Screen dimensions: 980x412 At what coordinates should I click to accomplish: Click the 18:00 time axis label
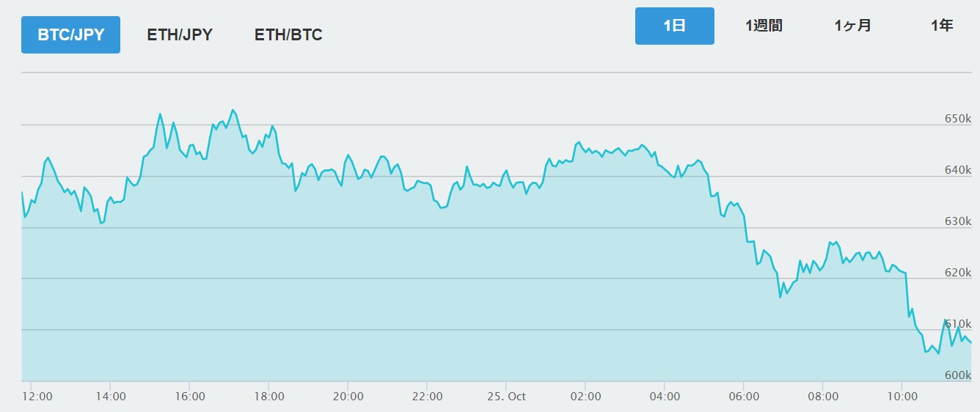click(x=269, y=397)
